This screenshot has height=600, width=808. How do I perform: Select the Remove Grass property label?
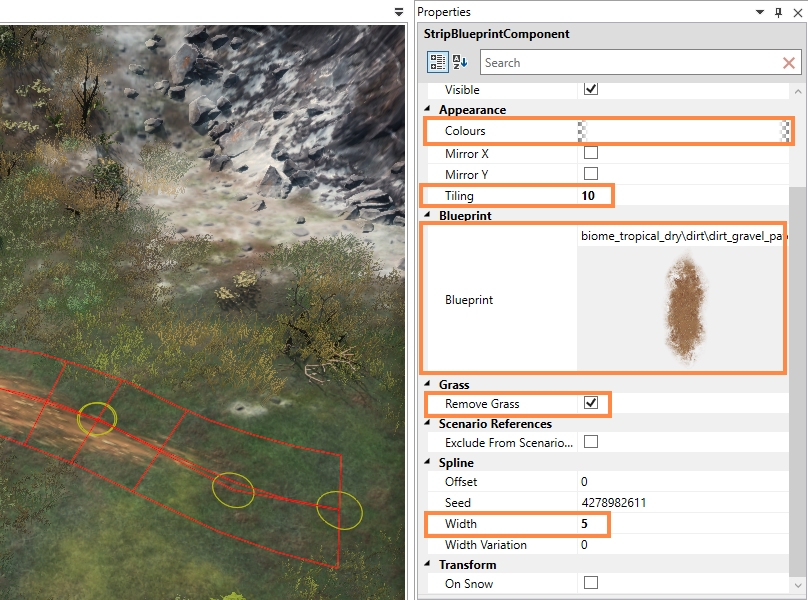click(x=482, y=404)
